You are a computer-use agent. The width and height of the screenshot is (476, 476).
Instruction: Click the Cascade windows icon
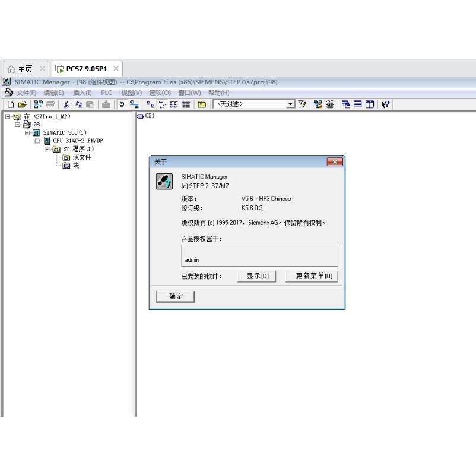coord(346,104)
